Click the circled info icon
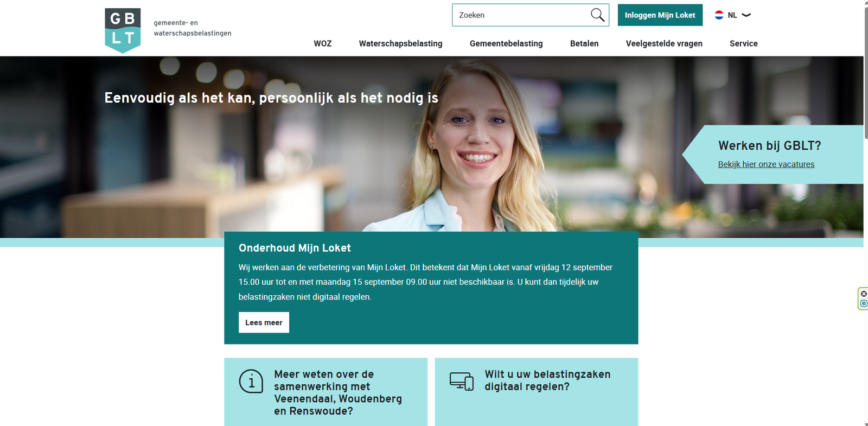 (251, 382)
